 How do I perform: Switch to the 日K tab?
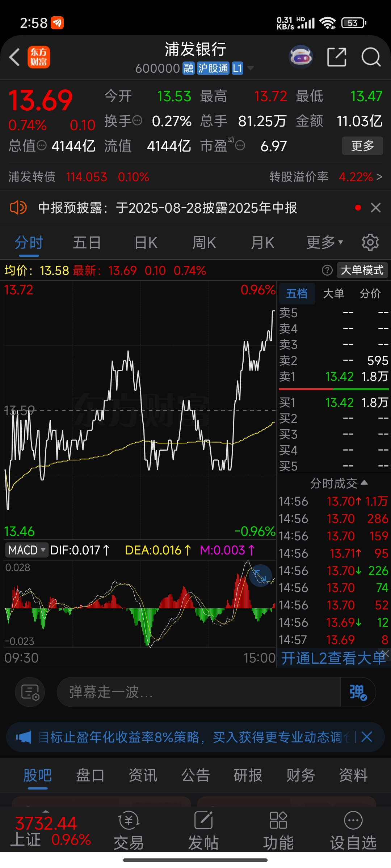pyautogui.click(x=146, y=242)
